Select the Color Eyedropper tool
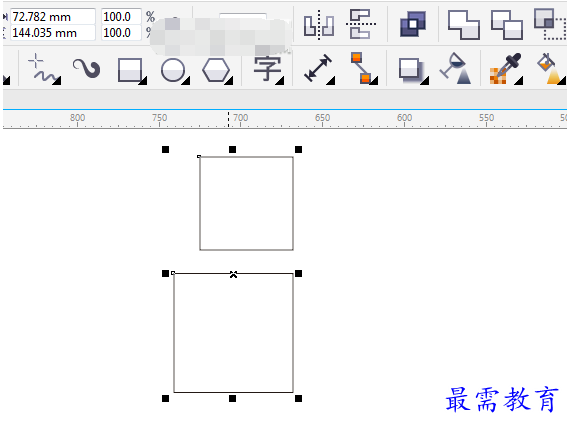This screenshot has height=431, width=567. tap(506, 69)
